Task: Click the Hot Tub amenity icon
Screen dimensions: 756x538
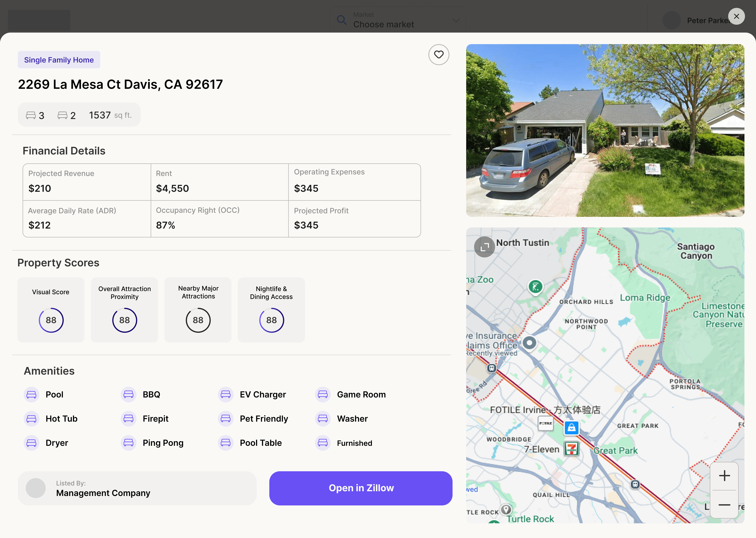Action: [x=31, y=419]
